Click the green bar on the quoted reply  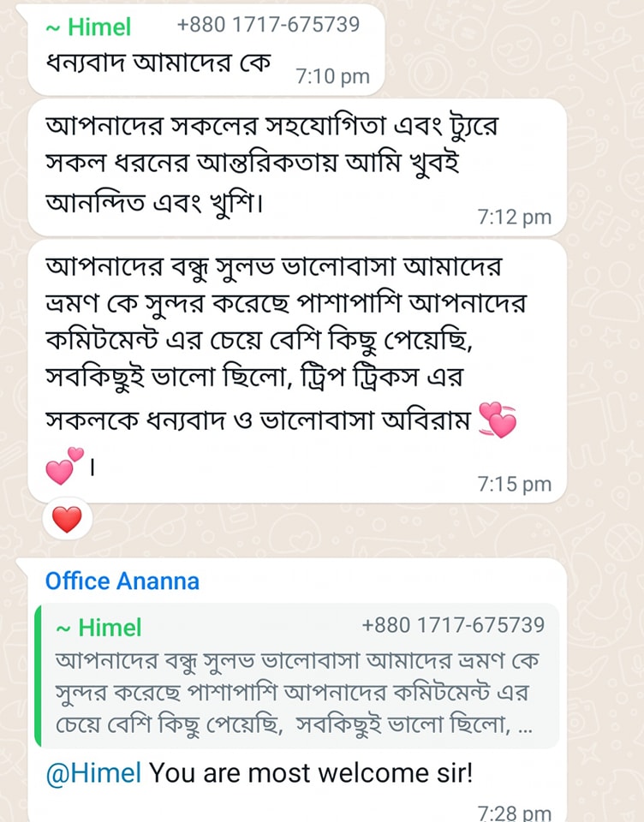point(38,676)
